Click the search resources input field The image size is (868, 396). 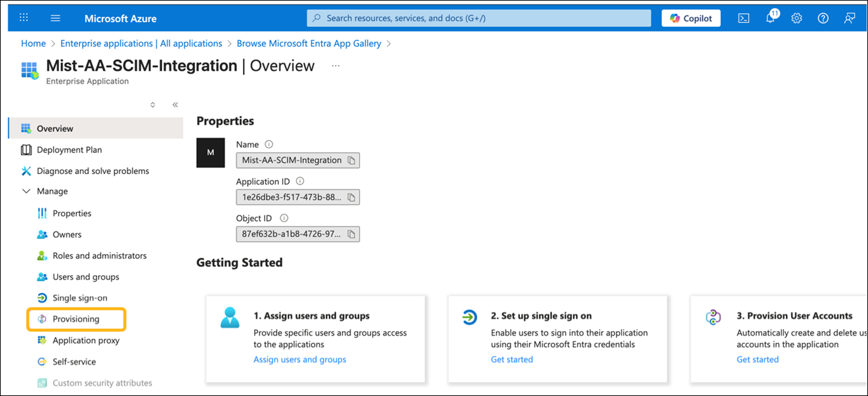coord(479,18)
